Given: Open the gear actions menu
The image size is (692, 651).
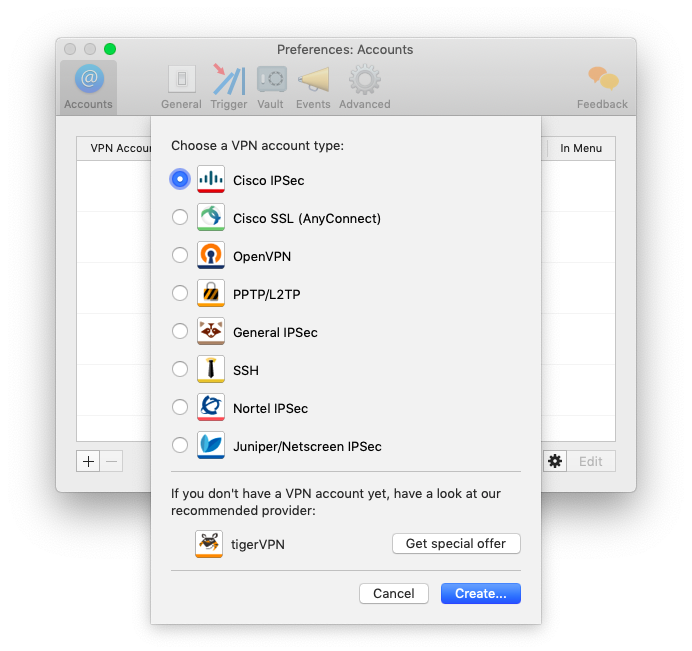Looking at the screenshot, I should pos(555,461).
